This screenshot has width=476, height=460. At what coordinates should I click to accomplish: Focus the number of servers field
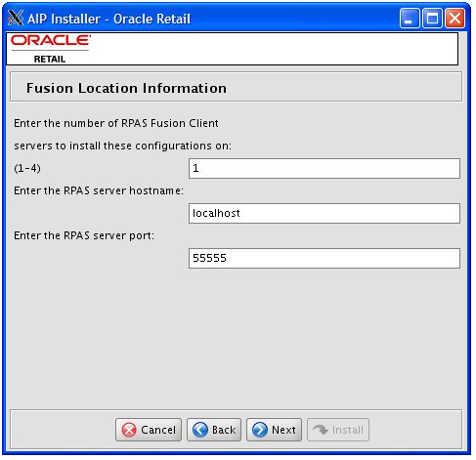325,168
